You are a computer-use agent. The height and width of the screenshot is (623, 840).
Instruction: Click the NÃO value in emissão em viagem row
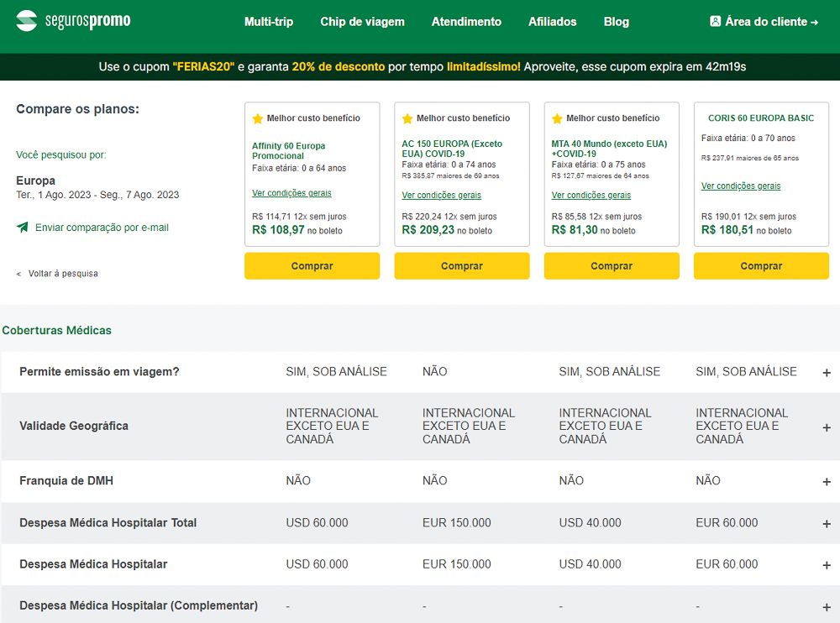pyautogui.click(x=434, y=372)
